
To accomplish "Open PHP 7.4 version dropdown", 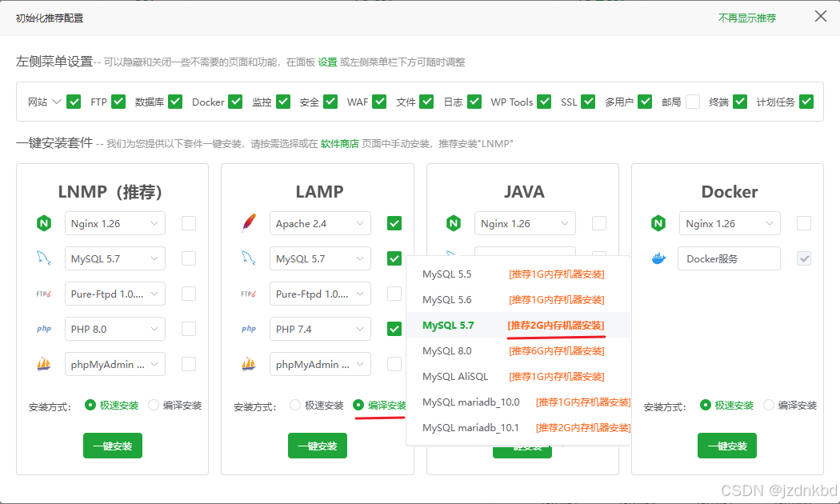I will click(x=320, y=329).
